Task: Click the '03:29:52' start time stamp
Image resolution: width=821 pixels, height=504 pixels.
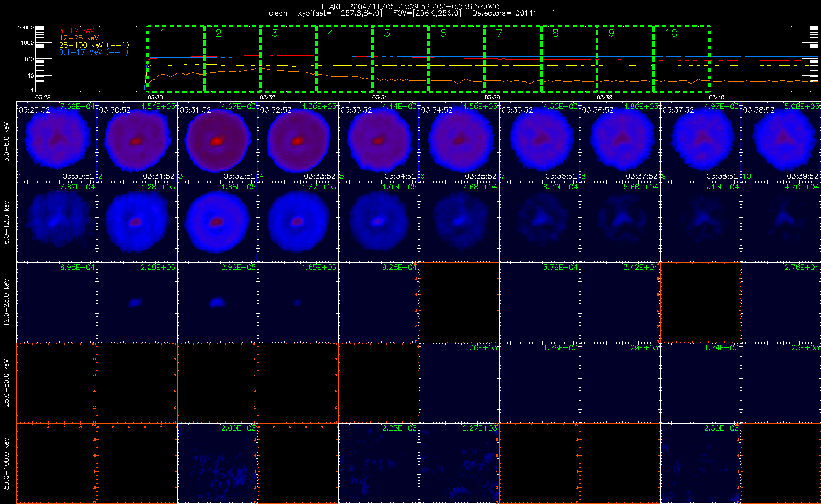Action: (x=34, y=110)
